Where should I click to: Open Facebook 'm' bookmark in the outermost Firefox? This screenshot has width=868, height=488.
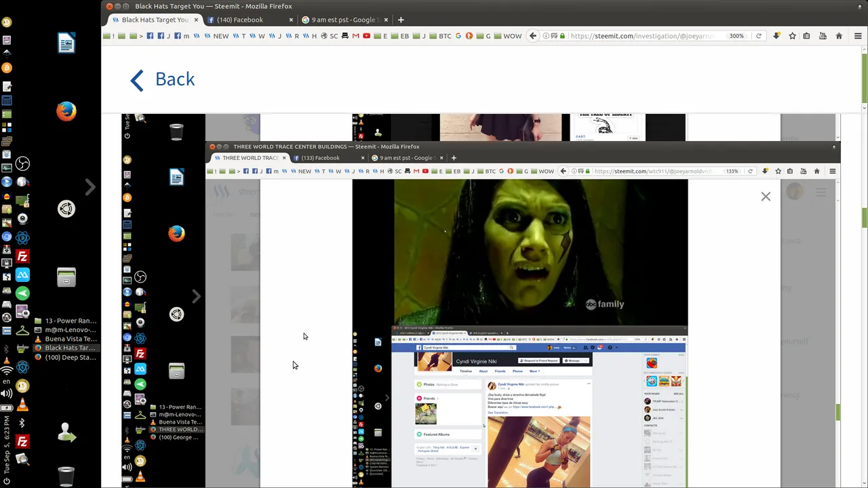[182, 36]
